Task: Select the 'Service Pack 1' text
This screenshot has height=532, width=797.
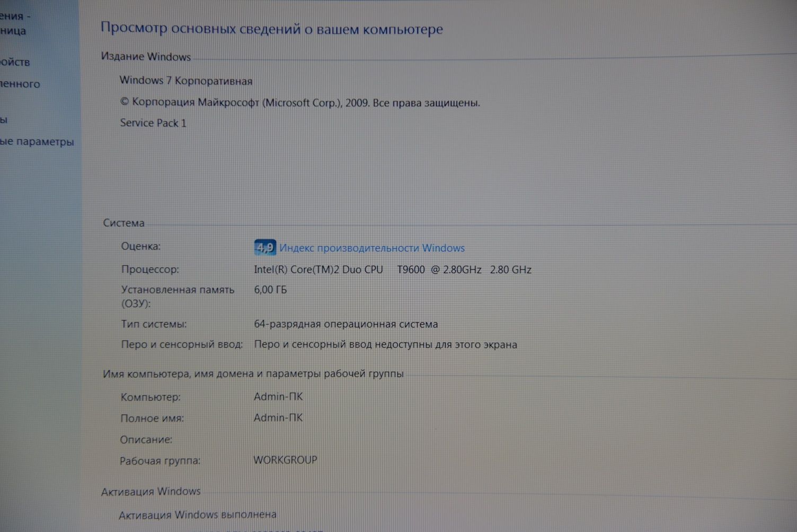Action: (x=153, y=123)
